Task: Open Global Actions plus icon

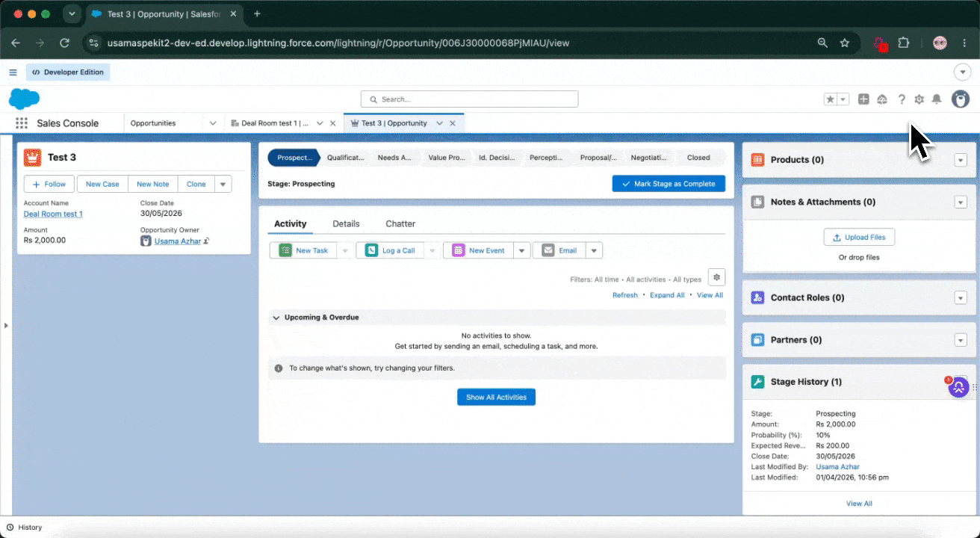Action: 863,99
